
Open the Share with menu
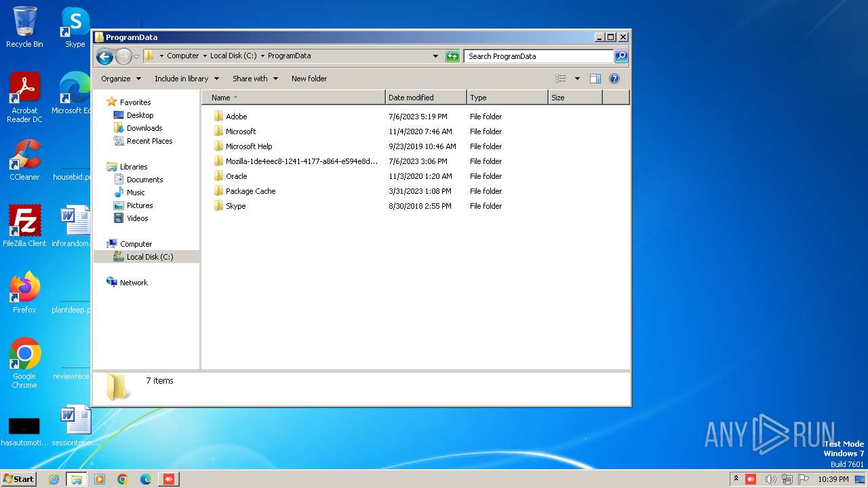tap(255, 79)
